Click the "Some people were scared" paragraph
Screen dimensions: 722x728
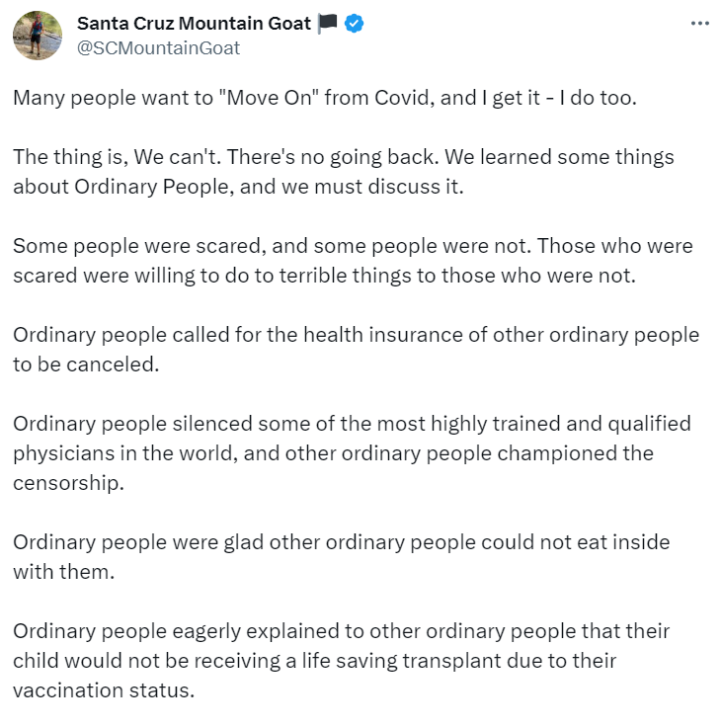pyautogui.click(x=353, y=261)
